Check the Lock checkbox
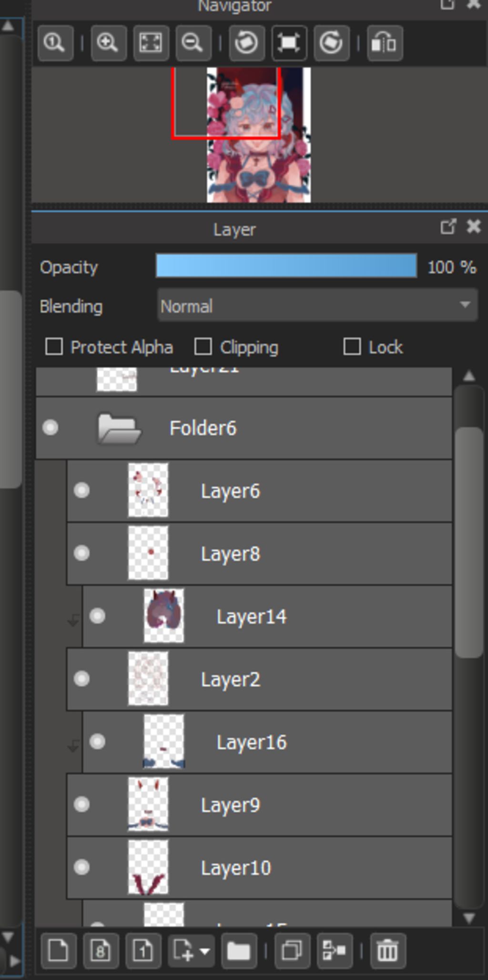This screenshot has height=980, width=488. click(352, 347)
